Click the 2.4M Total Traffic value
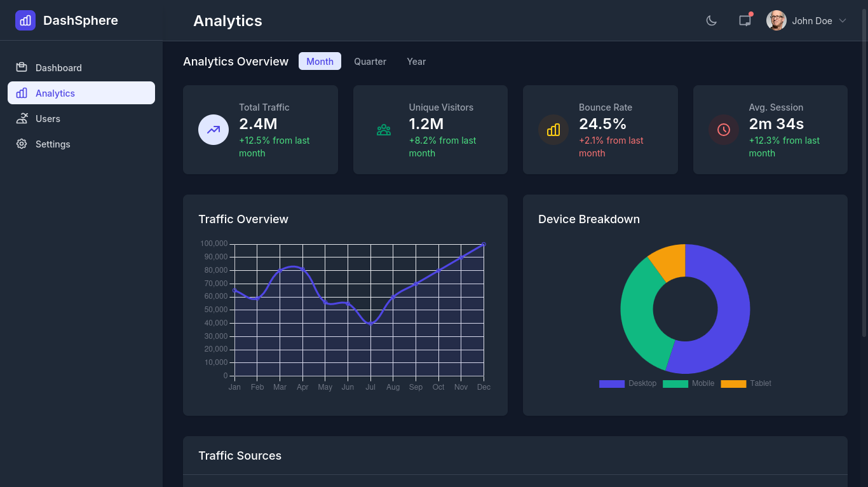Screen dimensions: 868x487 tap(258, 124)
